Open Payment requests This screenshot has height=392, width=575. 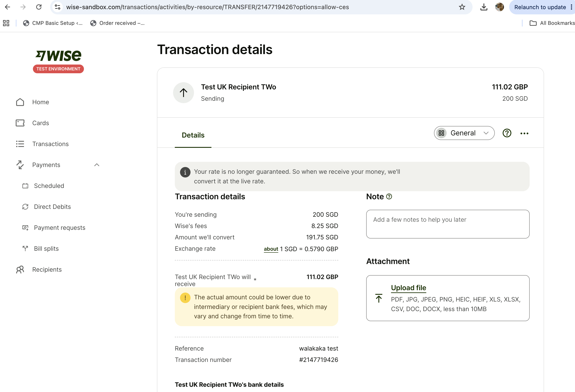coord(60,228)
